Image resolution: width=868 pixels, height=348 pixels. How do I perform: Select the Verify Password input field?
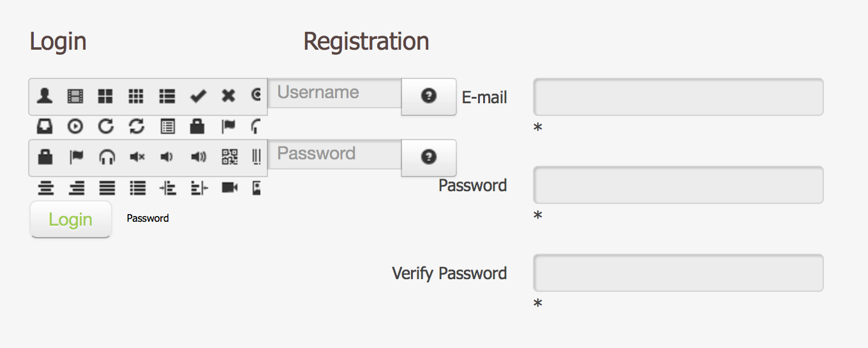(678, 273)
